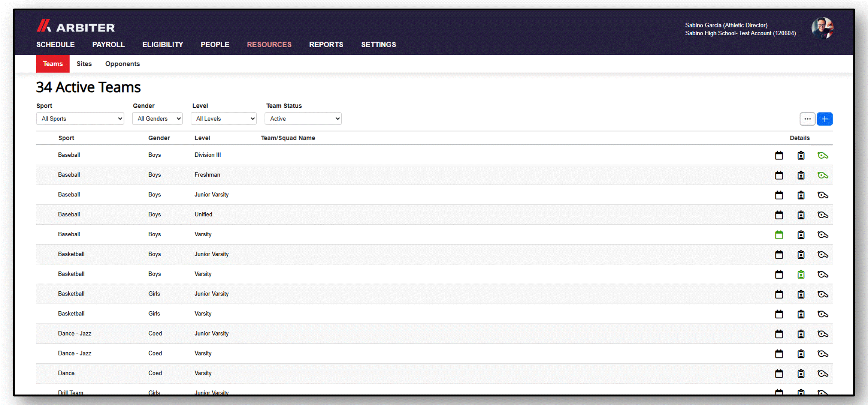Open the Sport filter dropdown

80,118
